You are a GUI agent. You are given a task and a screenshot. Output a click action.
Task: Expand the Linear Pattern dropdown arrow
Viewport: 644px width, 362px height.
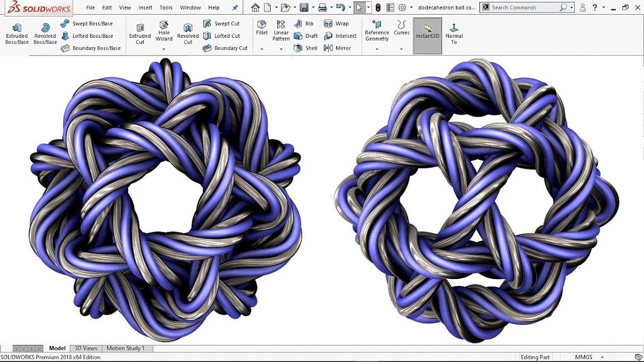click(281, 49)
